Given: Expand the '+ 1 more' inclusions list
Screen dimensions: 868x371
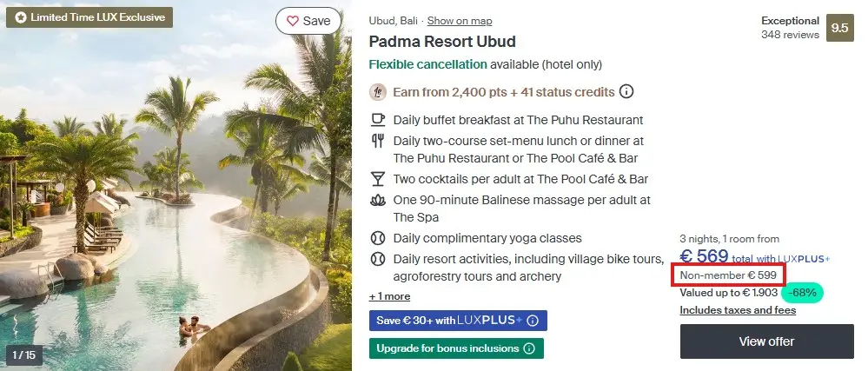Looking at the screenshot, I should click(390, 296).
